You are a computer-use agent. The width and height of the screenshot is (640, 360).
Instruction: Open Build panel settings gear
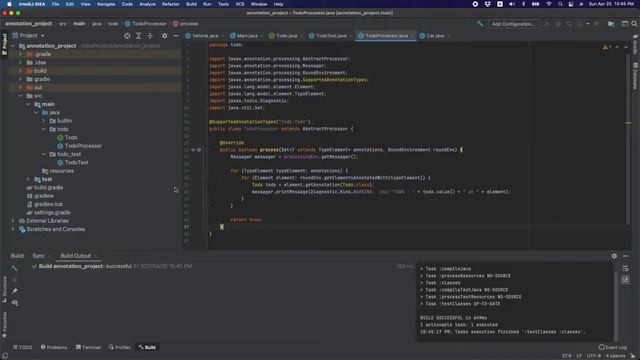pyautogui.click(x=614, y=256)
